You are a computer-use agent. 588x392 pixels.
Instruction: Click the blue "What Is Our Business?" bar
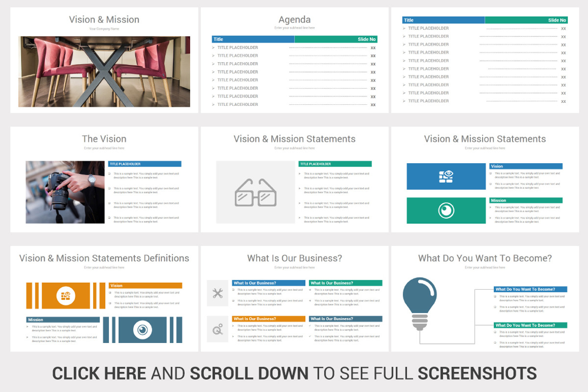tap(269, 283)
